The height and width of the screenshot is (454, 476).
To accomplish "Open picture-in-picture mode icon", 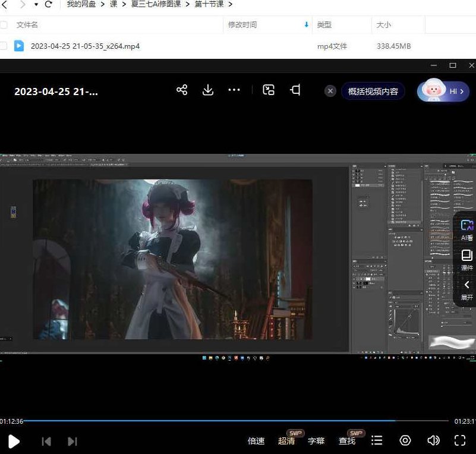I will [268, 90].
